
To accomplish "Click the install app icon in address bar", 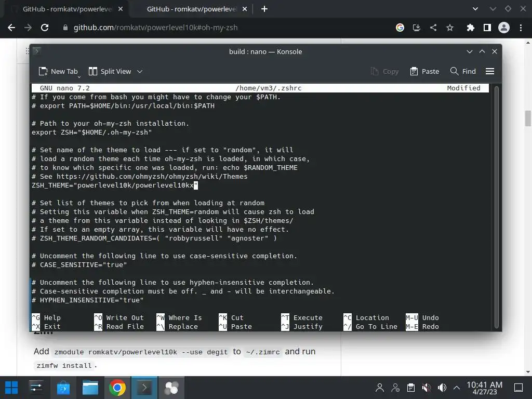I will click(x=416, y=28).
